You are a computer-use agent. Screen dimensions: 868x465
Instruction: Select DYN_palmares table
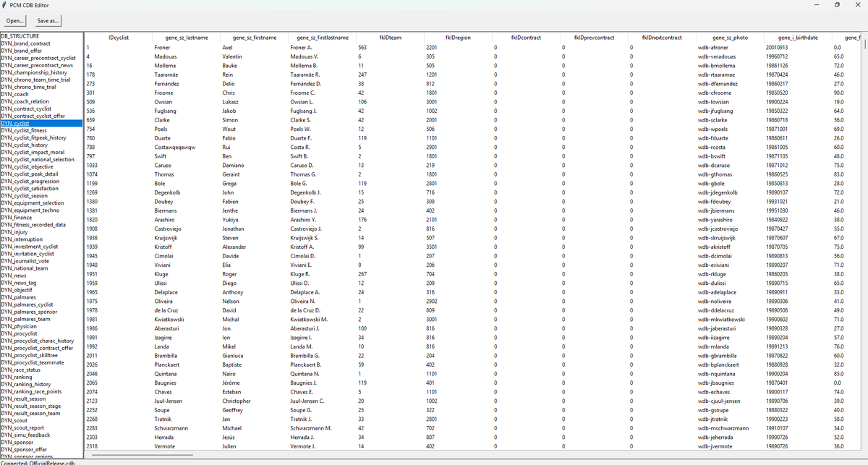pos(19,297)
